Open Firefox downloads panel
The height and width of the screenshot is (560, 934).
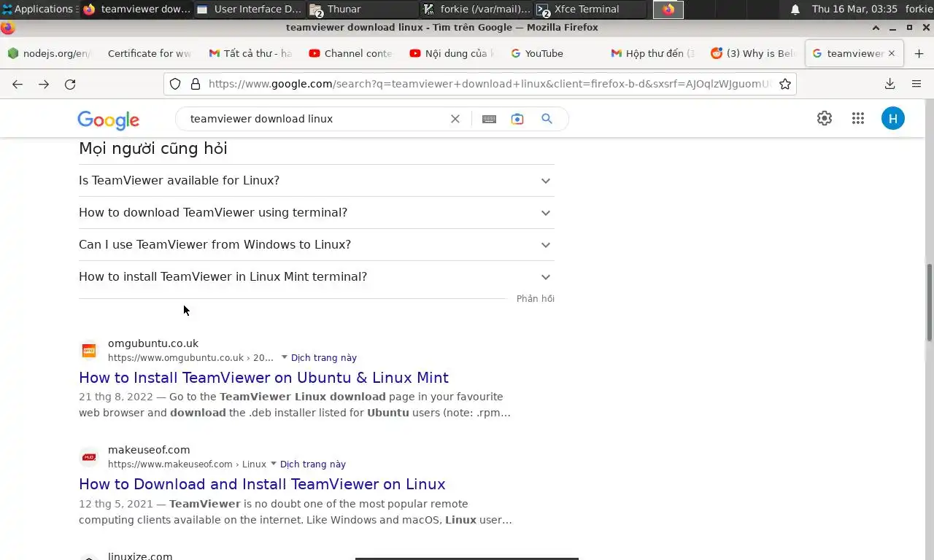[889, 84]
